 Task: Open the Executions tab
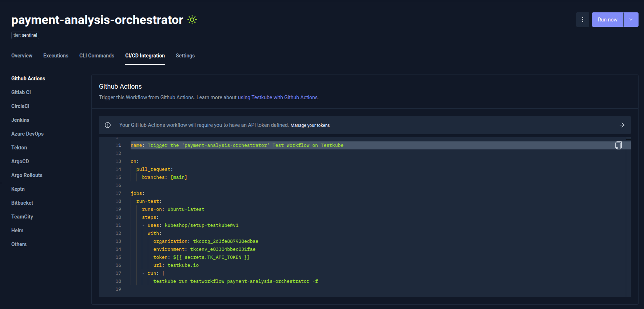56,56
